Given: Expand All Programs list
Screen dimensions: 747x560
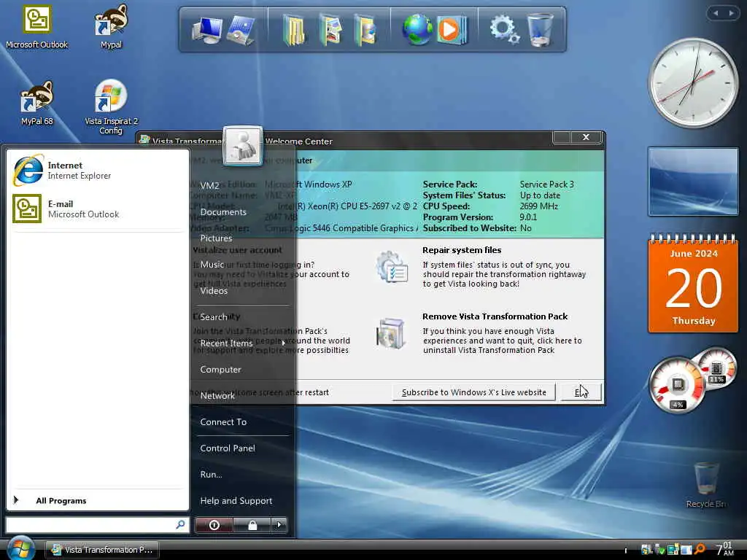Looking at the screenshot, I should point(61,500).
